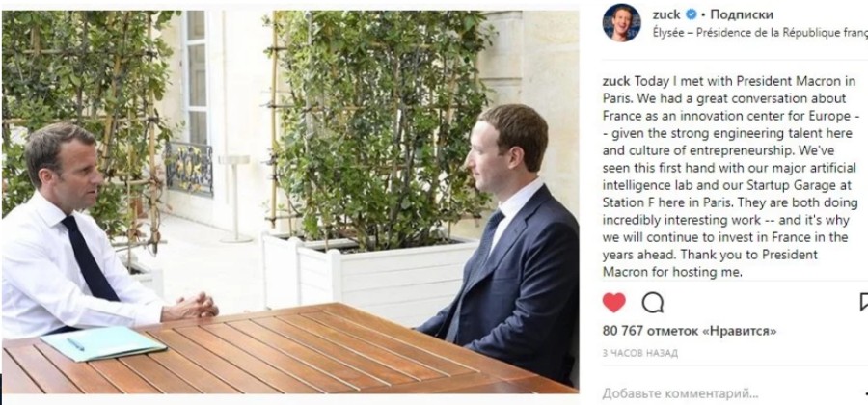Click zuck username in post header

coord(665,14)
